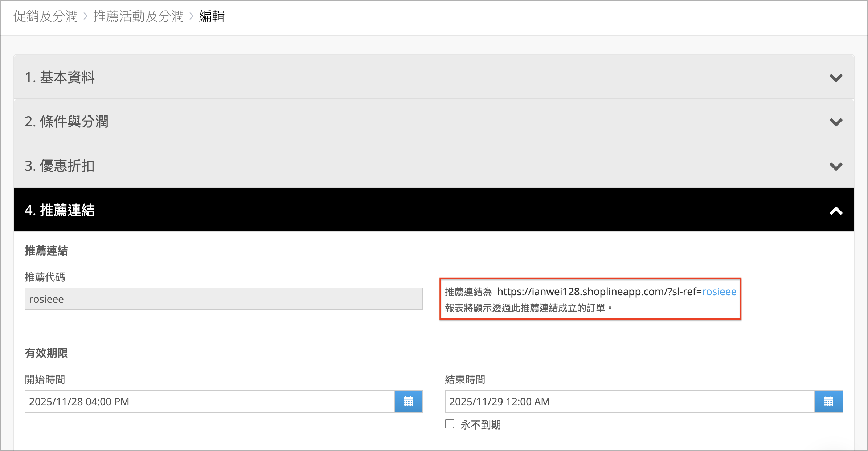Click the rosieee referral link code
Viewport: 868px width, 451px height.
click(719, 292)
